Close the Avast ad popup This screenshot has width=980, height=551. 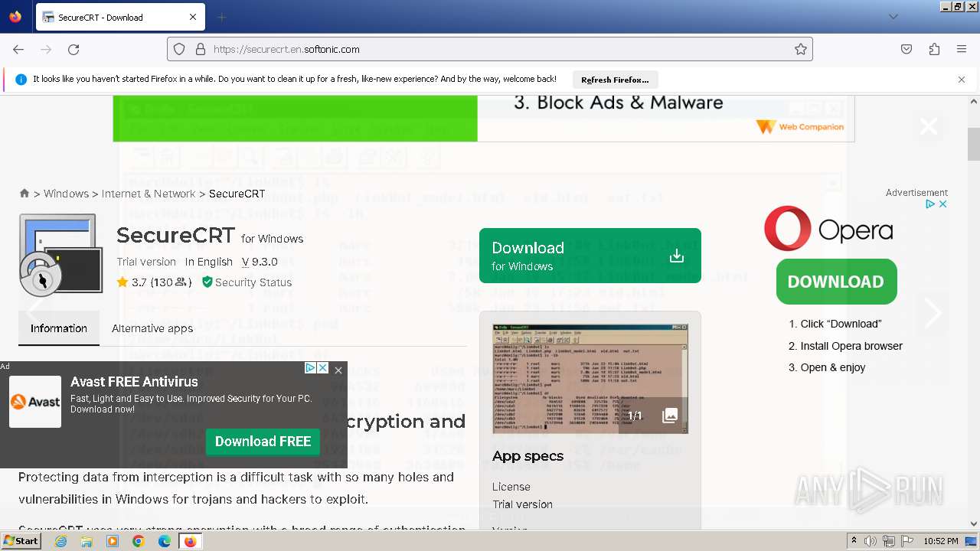338,370
